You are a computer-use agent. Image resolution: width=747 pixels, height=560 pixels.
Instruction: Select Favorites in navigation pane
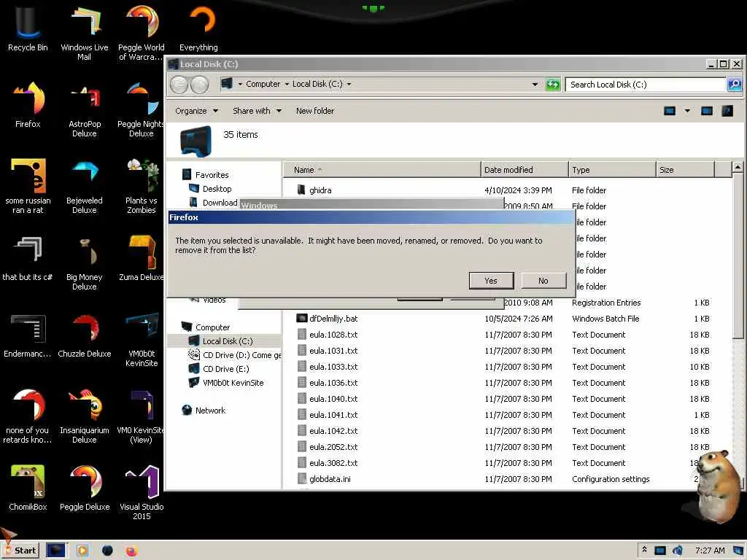coord(212,175)
